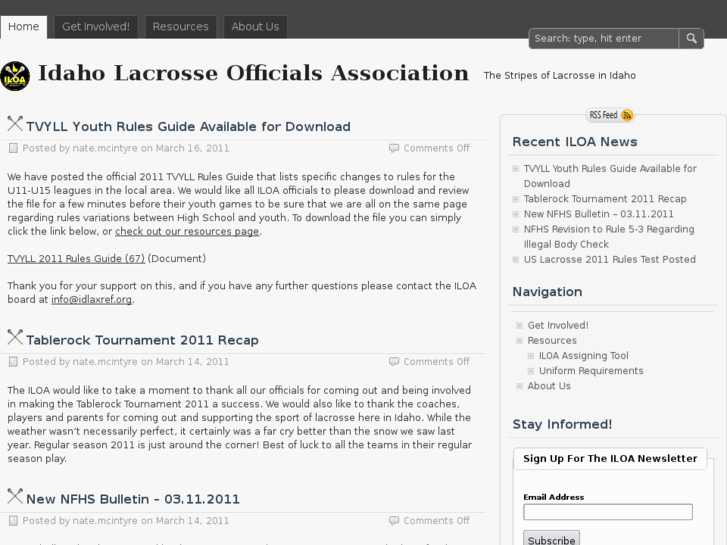This screenshot has width=727, height=545.
Task: Click 'Posted by nate.mcintyre on March 16, 2011'
Action: click(x=126, y=148)
